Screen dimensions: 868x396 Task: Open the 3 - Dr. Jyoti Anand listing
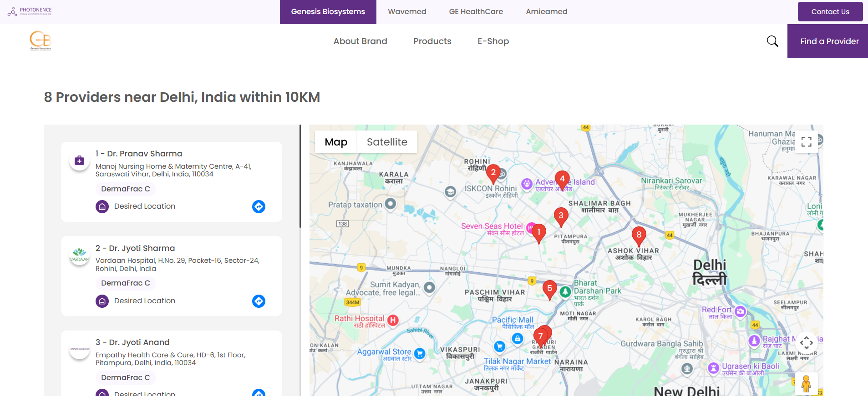pyautogui.click(x=132, y=342)
